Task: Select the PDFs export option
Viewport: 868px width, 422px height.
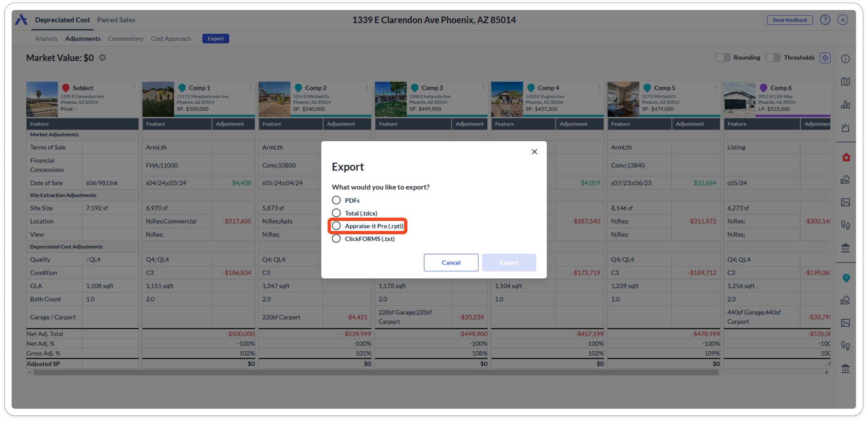Action: [336, 200]
